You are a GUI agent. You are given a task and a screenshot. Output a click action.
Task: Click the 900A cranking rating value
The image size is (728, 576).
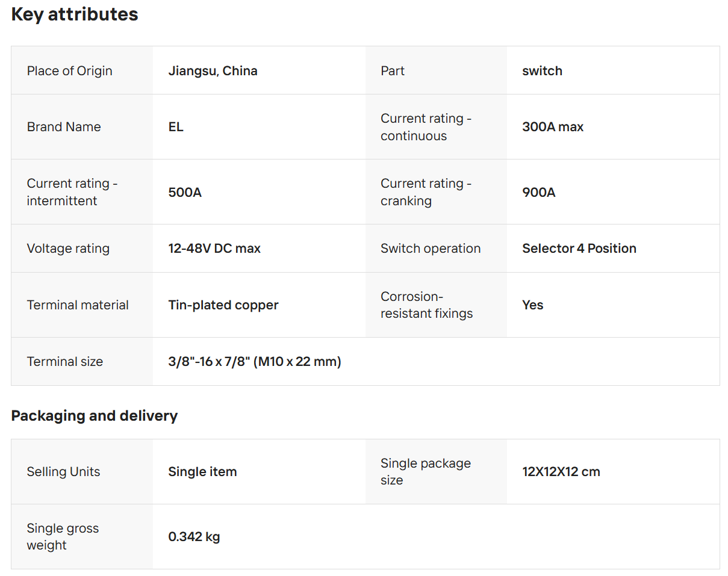[538, 193]
